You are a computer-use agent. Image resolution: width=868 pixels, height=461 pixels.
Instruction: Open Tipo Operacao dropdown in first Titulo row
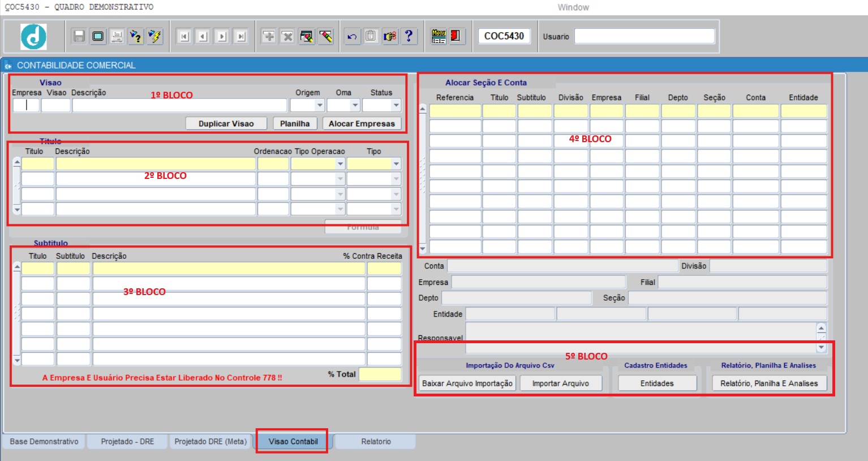click(340, 164)
